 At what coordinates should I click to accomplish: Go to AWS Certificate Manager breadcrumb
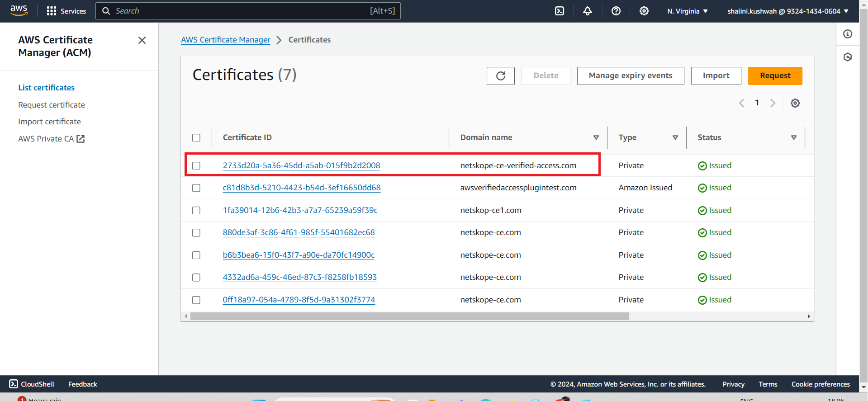point(226,40)
